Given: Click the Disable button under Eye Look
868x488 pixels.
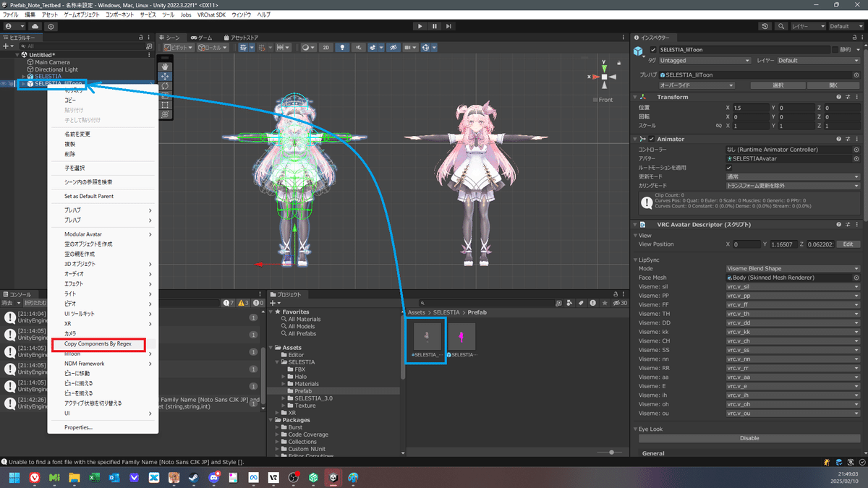Looking at the screenshot, I should [x=749, y=438].
